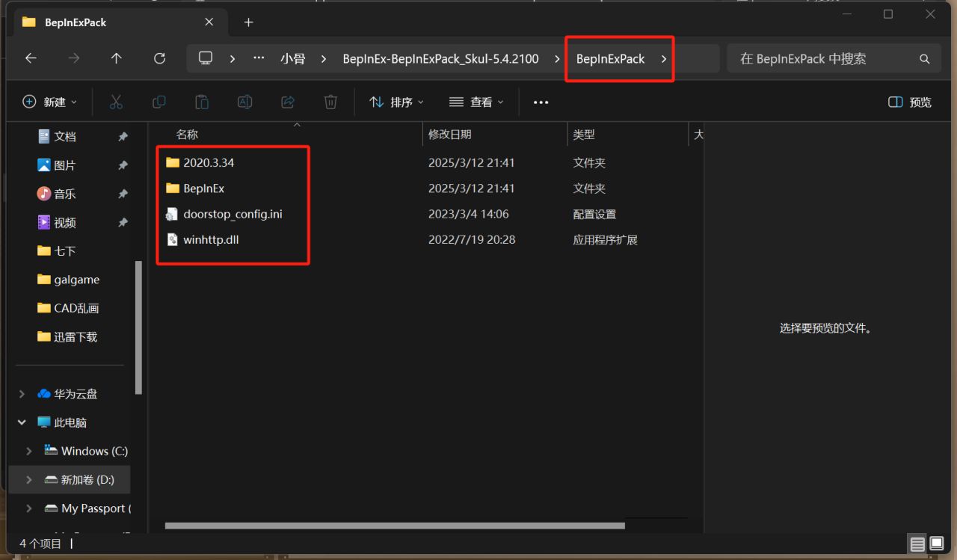Image resolution: width=957 pixels, height=560 pixels.
Task: Sort by the 类型 column header
Action: [584, 135]
